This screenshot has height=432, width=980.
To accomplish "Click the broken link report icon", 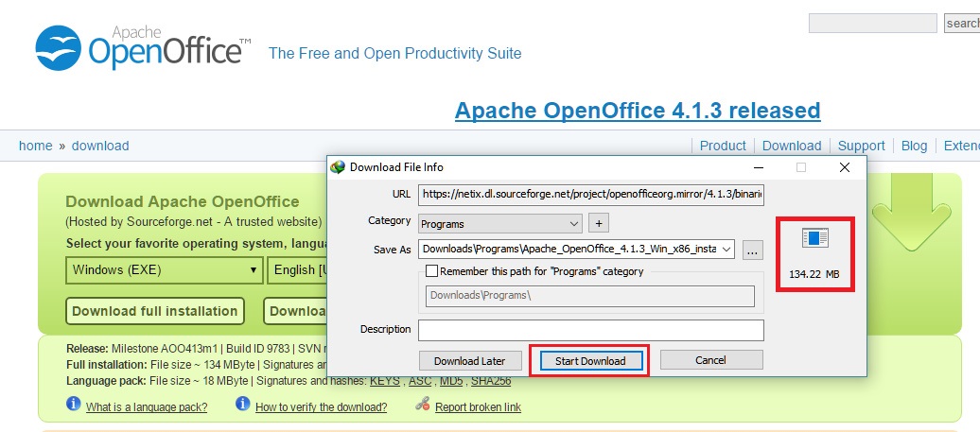I will [423, 405].
